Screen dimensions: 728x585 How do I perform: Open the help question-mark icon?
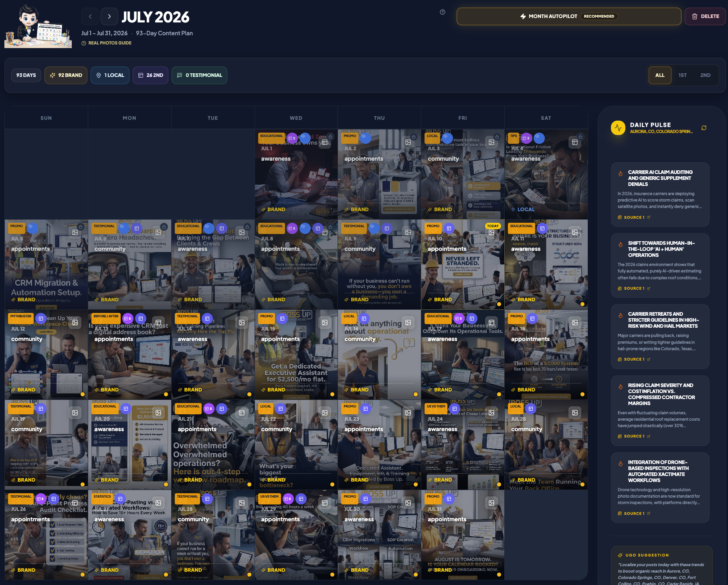[443, 12]
